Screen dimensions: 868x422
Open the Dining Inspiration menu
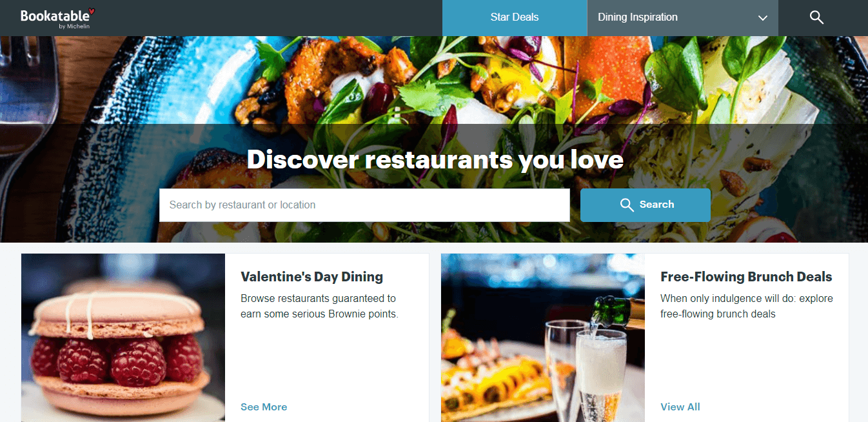(x=682, y=18)
